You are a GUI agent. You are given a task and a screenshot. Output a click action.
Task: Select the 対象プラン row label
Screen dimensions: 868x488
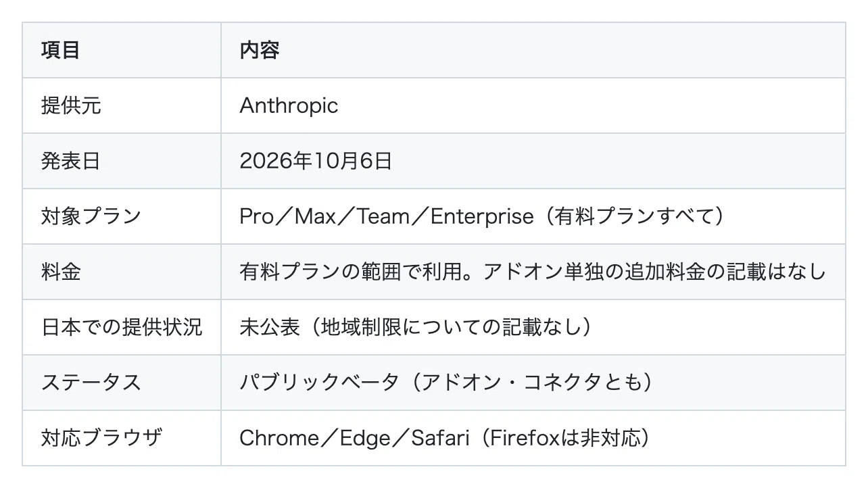point(91,217)
